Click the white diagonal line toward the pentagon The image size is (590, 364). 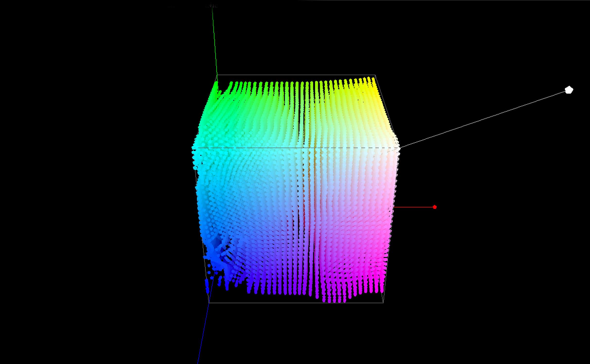pyautogui.click(x=486, y=118)
